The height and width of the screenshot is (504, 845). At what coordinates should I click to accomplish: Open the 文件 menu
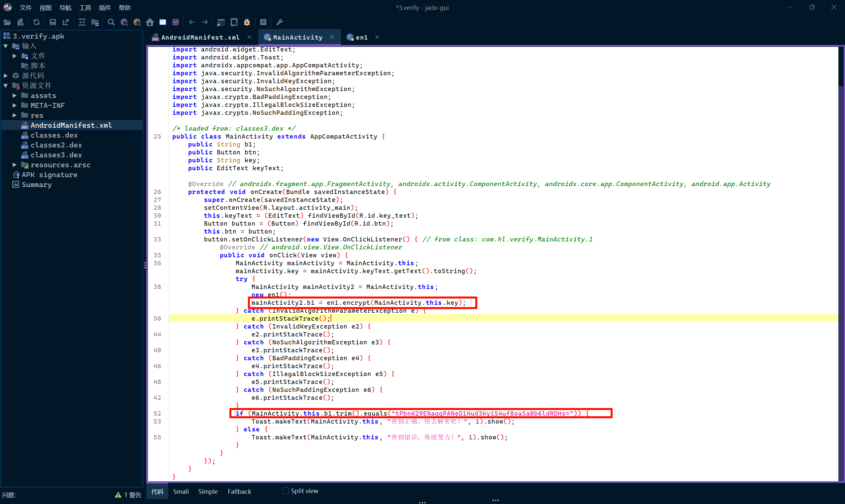pos(26,8)
